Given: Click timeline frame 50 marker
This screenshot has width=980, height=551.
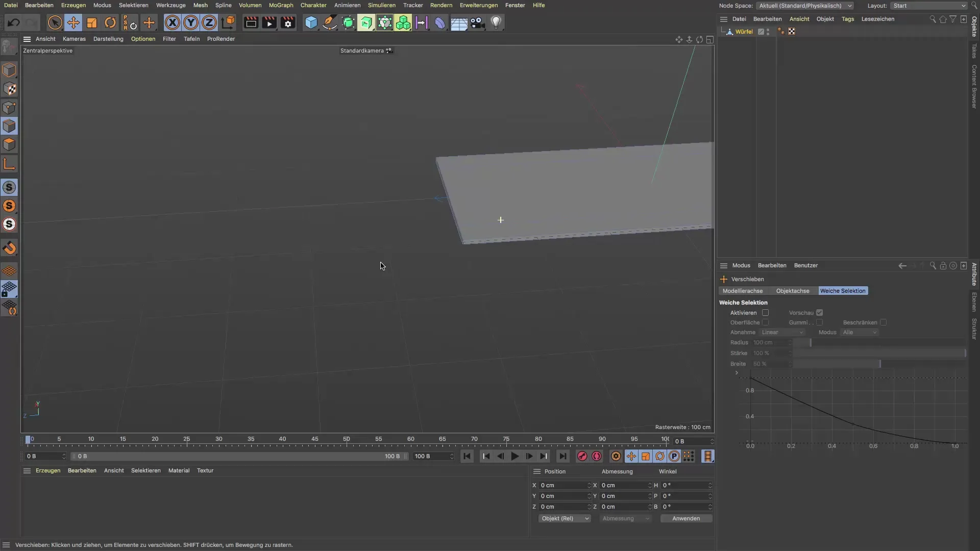Looking at the screenshot, I should click(x=347, y=439).
